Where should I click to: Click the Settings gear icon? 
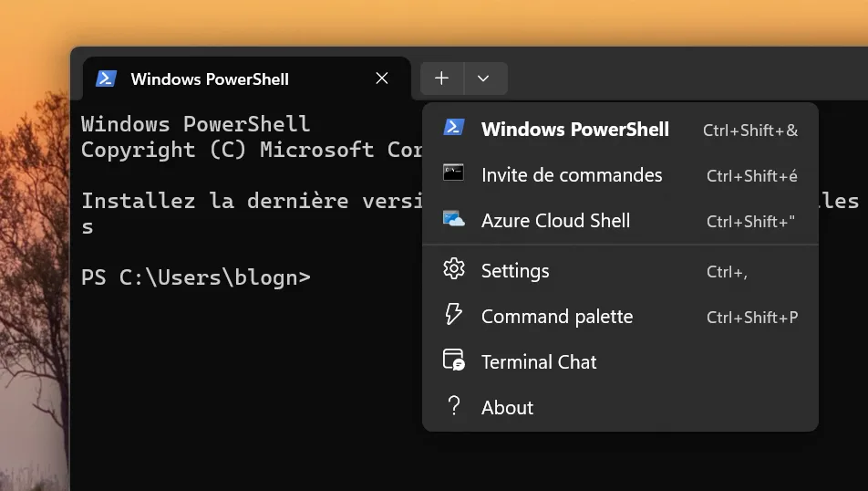click(453, 269)
